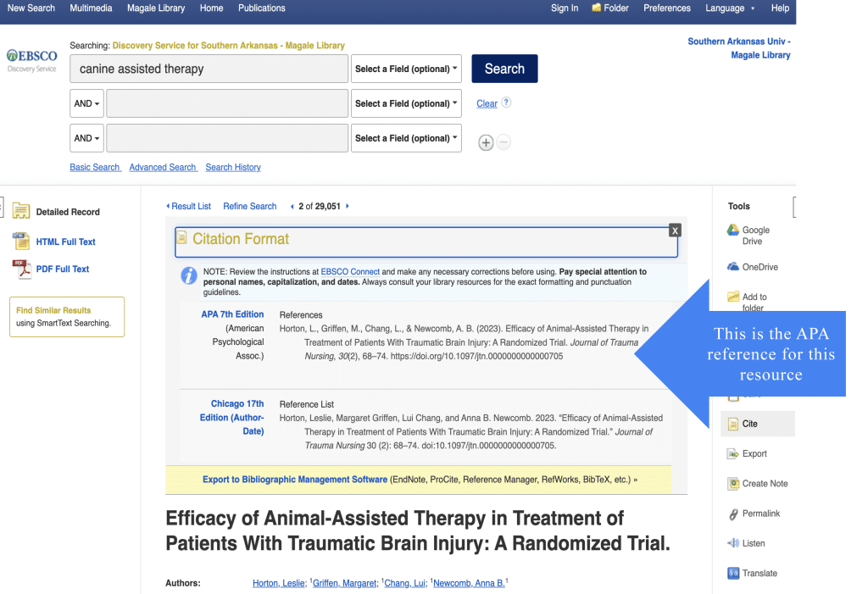Open Preferences in top bar

pyautogui.click(x=667, y=8)
